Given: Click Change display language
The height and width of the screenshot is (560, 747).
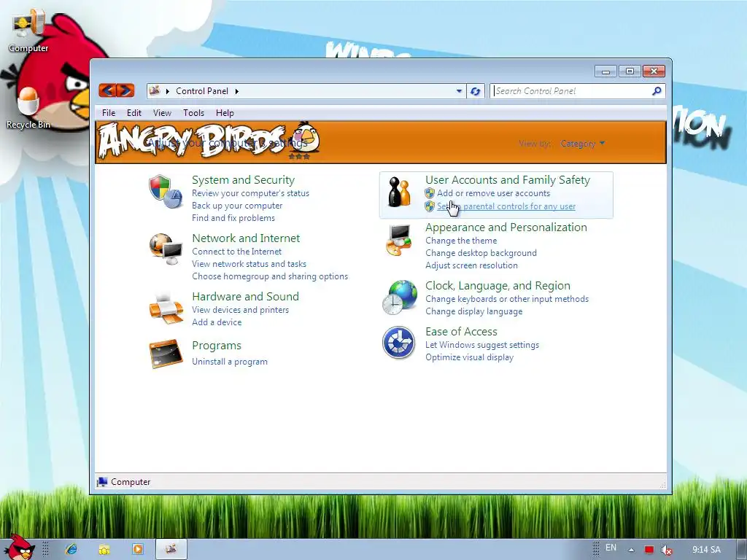Looking at the screenshot, I should tap(474, 311).
